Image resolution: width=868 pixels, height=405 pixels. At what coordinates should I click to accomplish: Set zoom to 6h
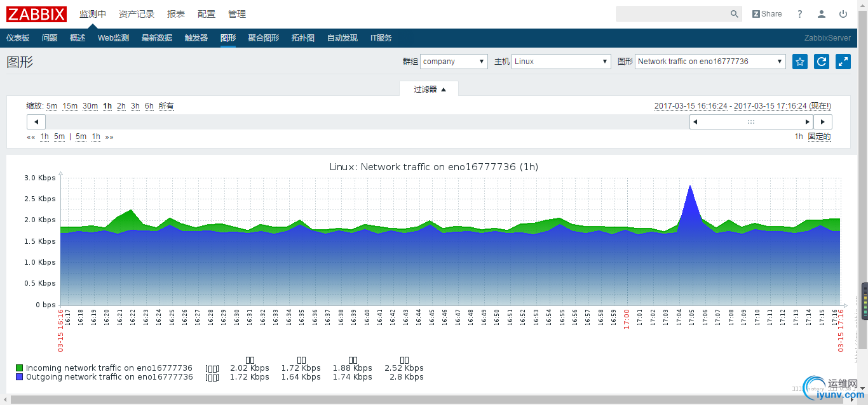149,106
